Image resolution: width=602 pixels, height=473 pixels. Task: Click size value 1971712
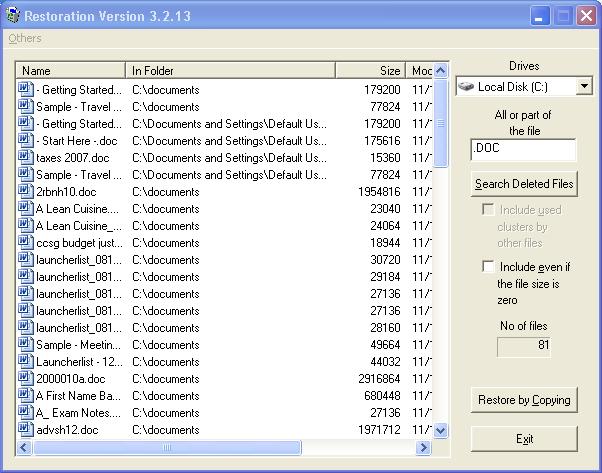click(x=379, y=430)
